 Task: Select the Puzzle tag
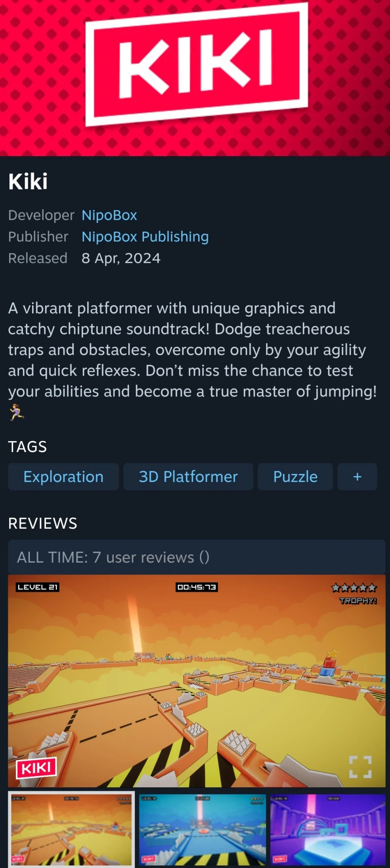pyautogui.click(x=295, y=477)
